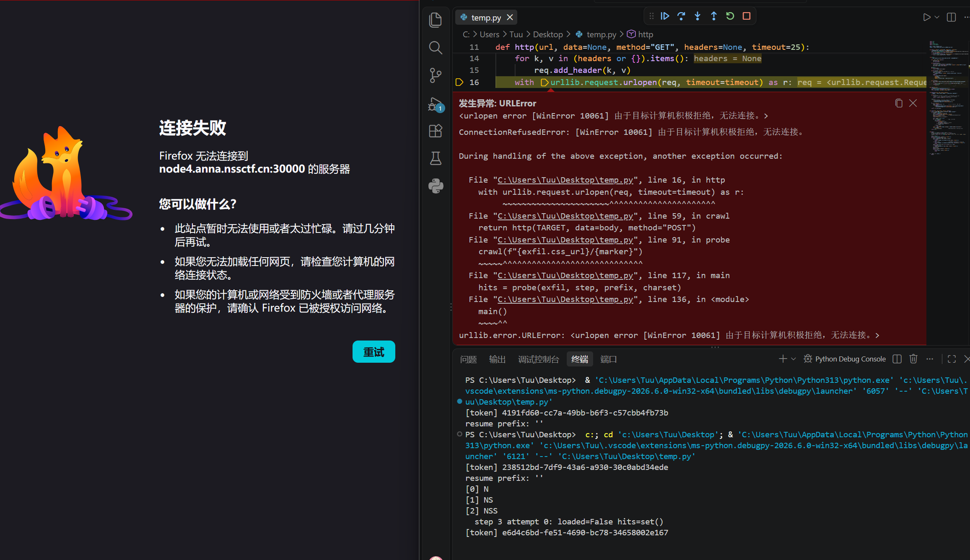This screenshot has width=970, height=560.
Task: Select Python Debug Console terminal label
Action: pos(850,359)
